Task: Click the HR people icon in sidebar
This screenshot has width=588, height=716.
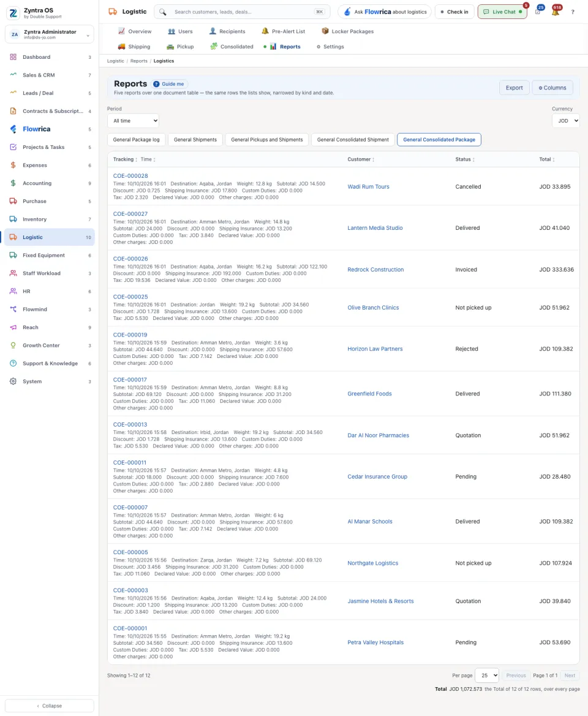Action: tap(13, 291)
